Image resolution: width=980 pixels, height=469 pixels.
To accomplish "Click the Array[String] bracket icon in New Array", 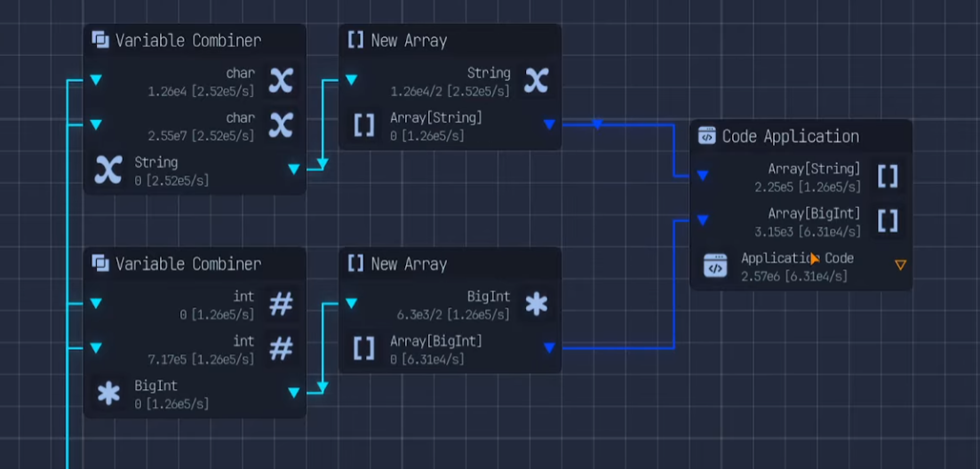I will click(363, 125).
